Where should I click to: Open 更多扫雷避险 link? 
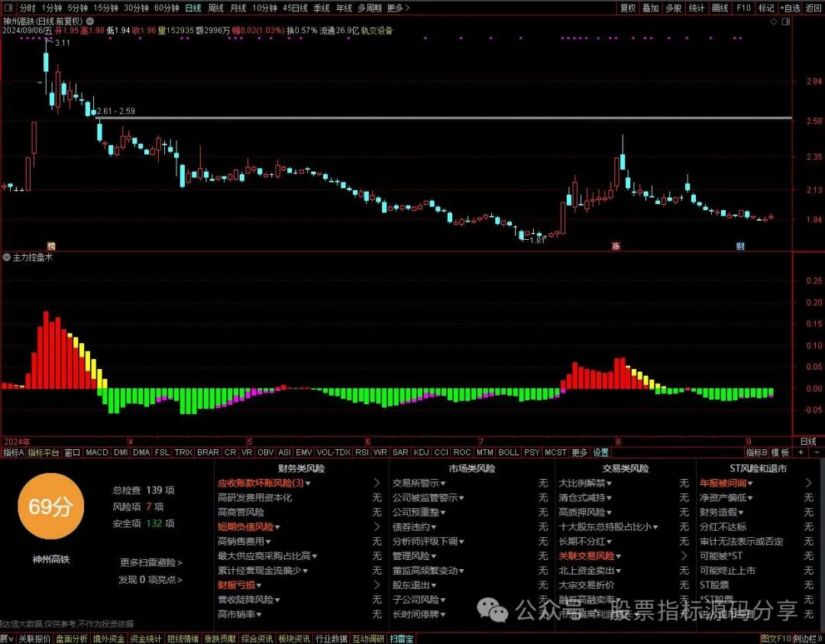pyautogui.click(x=151, y=562)
